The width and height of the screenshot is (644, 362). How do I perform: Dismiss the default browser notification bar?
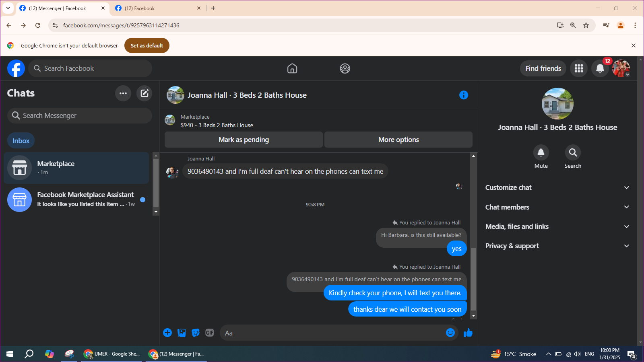click(634, 45)
